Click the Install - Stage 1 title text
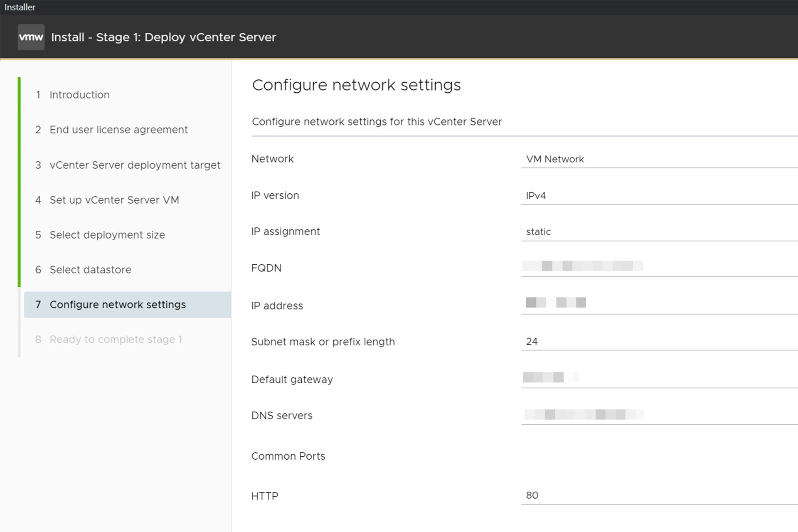Image resolution: width=798 pixels, height=532 pixels. click(163, 37)
